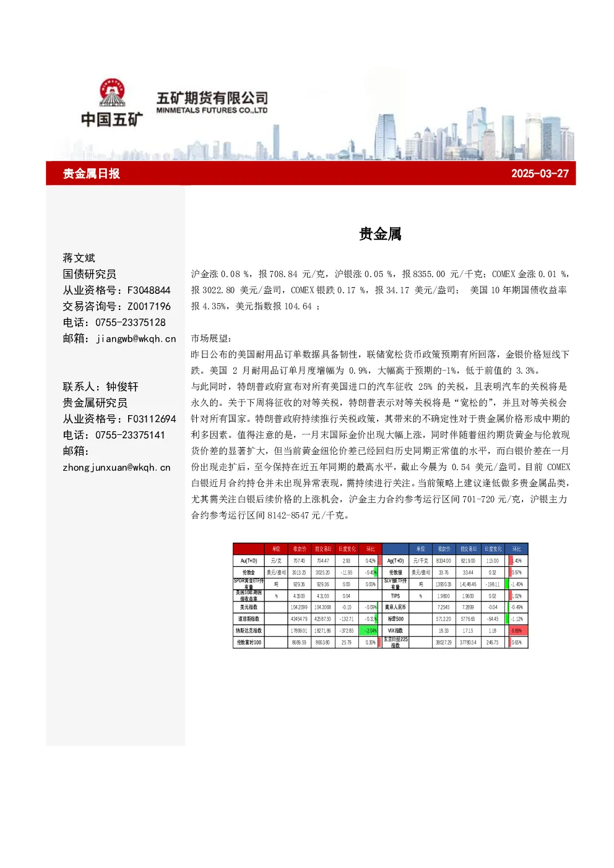This screenshot has height=868, width=614.
Task: Select license number F3048844
Action: [149, 290]
